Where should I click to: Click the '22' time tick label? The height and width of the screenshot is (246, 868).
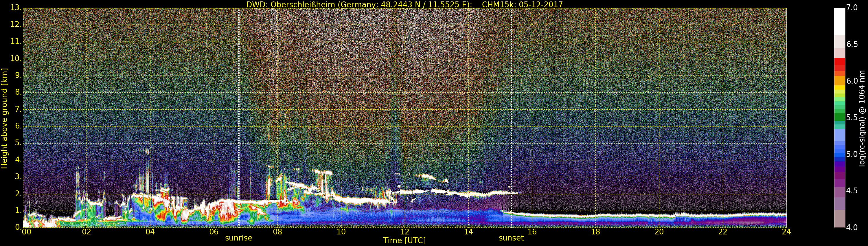[723, 232]
